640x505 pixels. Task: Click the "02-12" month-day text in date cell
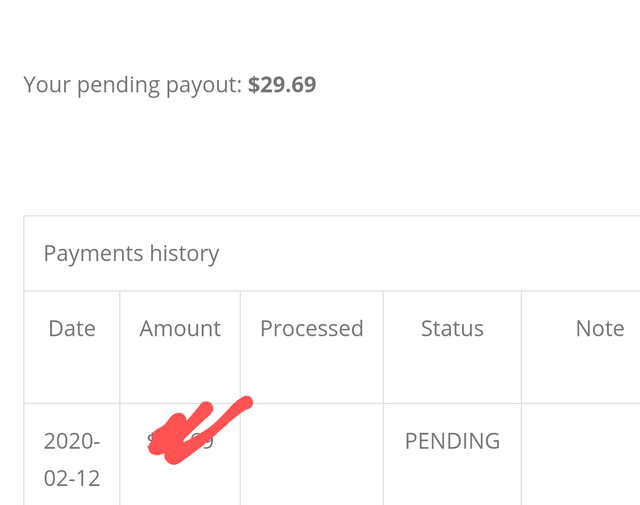tap(72, 478)
